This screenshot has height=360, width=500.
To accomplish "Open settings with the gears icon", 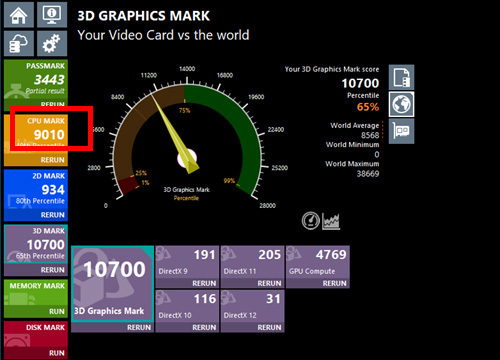I will pos(52,43).
